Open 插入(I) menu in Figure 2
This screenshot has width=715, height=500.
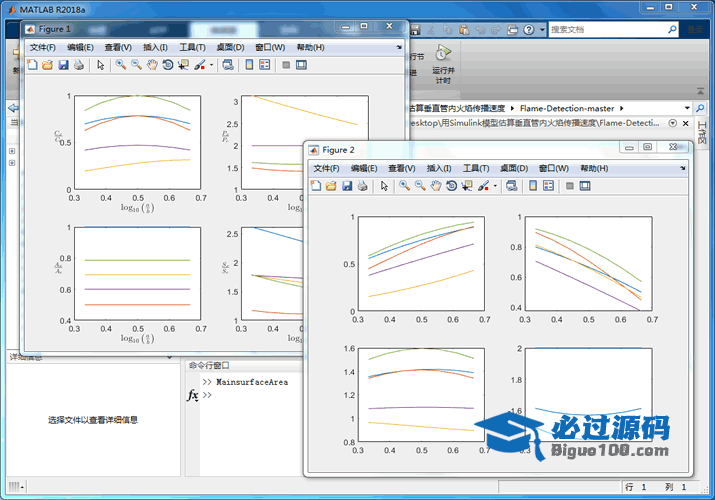point(439,168)
